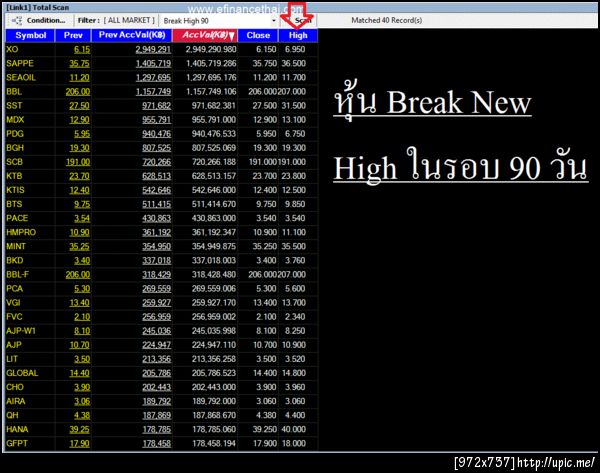
Task: Select the PDG symbol
Action: [15, 134]
